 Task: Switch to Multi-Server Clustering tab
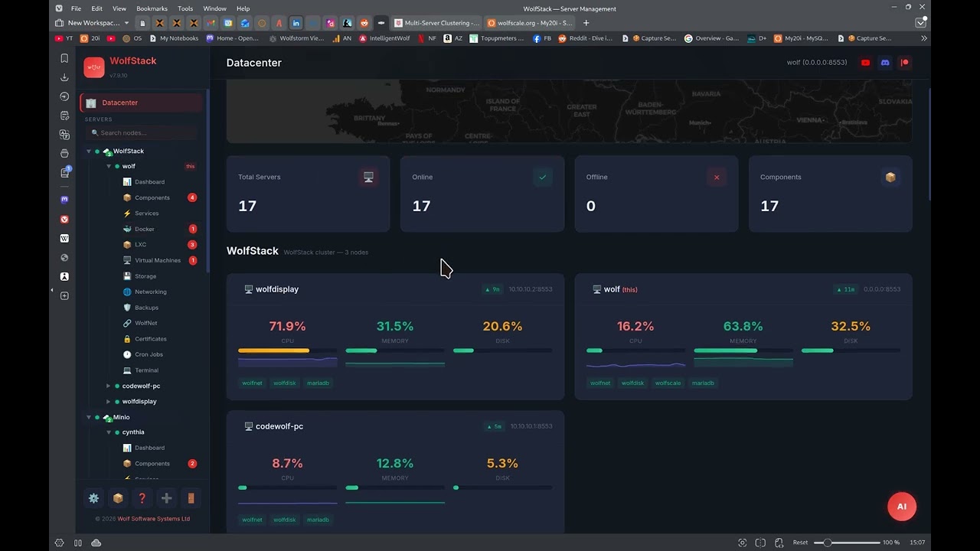(x=436, y=23)
